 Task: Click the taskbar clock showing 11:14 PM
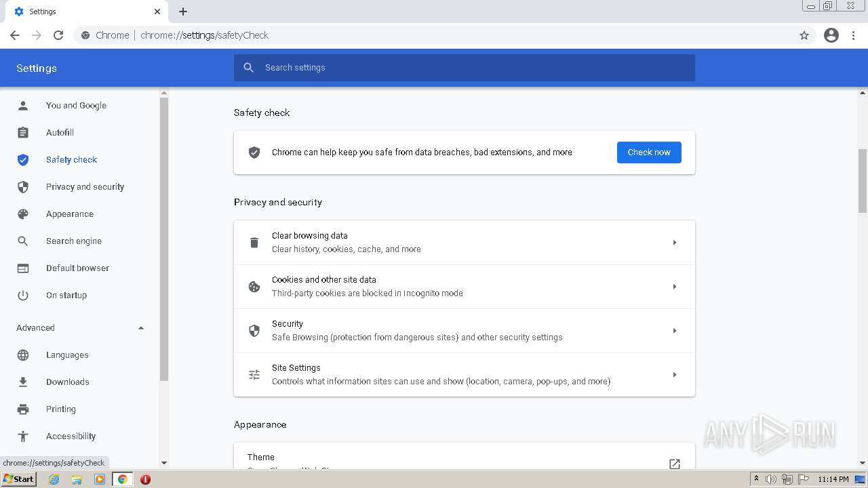click(833, 479)
